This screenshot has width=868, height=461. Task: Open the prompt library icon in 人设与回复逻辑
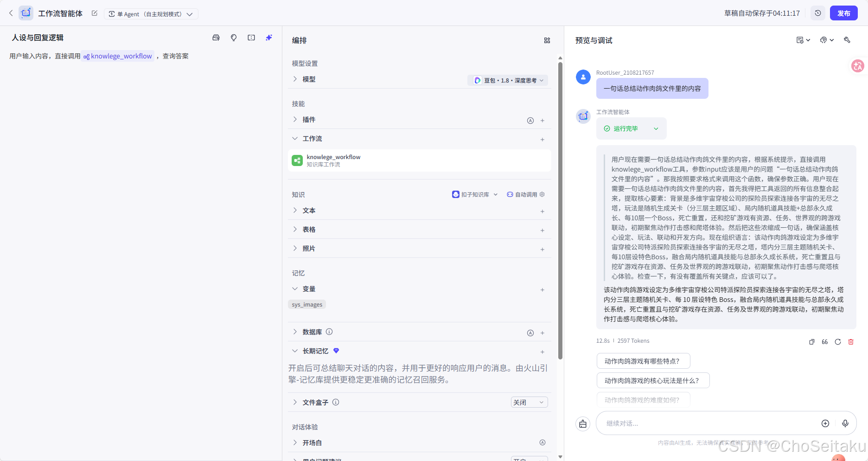216,38
